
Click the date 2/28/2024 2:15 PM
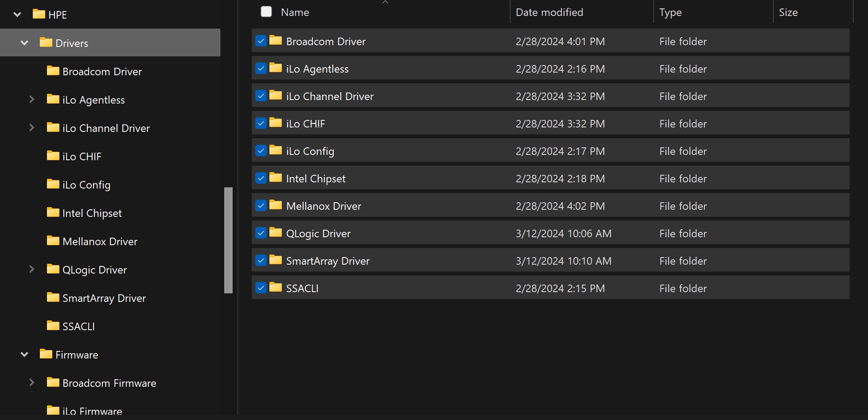pos(560,288)
